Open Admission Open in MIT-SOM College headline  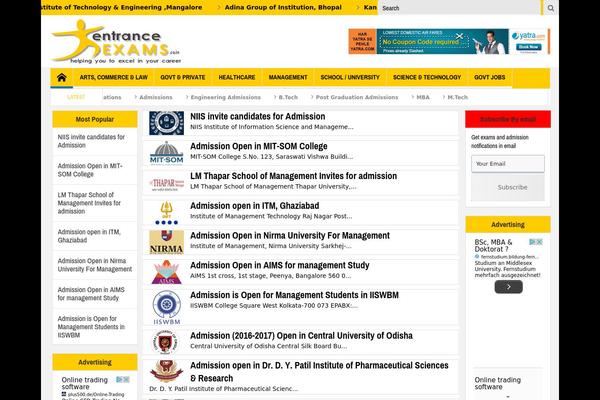pos(259,146)
